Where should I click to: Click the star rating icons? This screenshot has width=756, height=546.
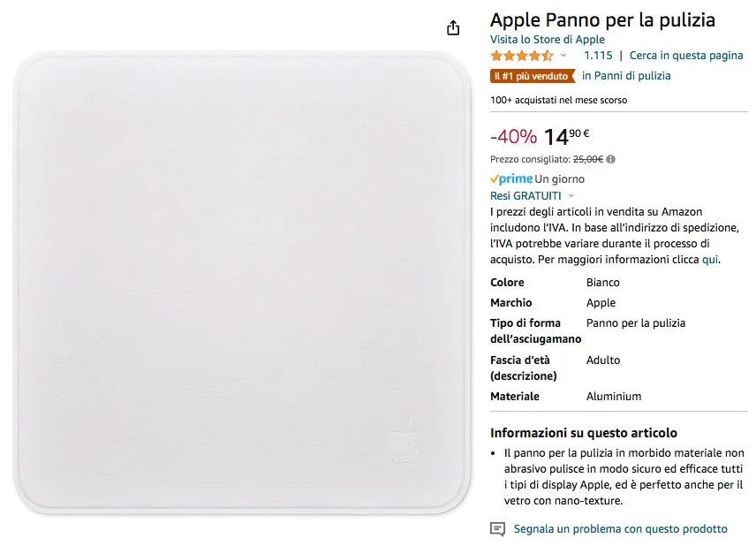tap(522, 56)
